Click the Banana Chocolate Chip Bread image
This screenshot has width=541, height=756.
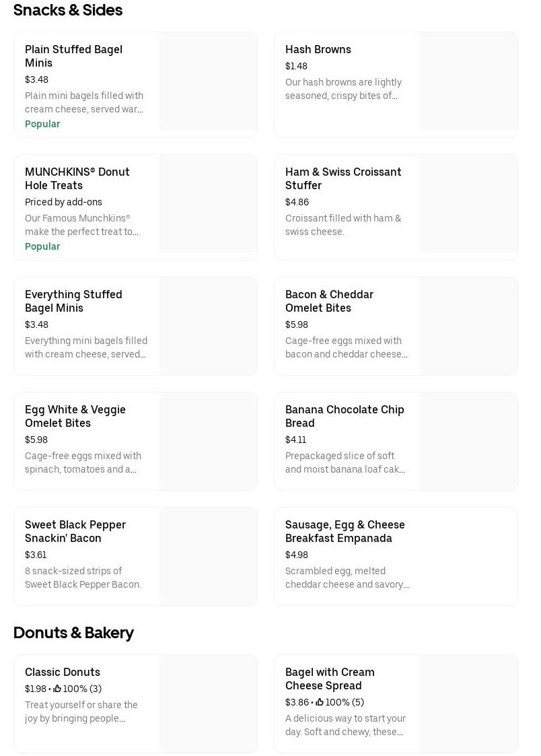pyautogui.click(x=468, y=442)
